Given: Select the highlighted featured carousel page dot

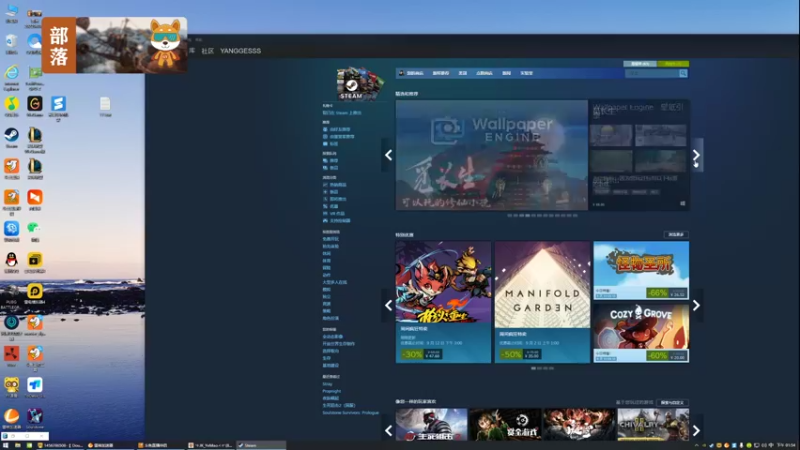Looking at the screenshot, I should pos(528,215).
